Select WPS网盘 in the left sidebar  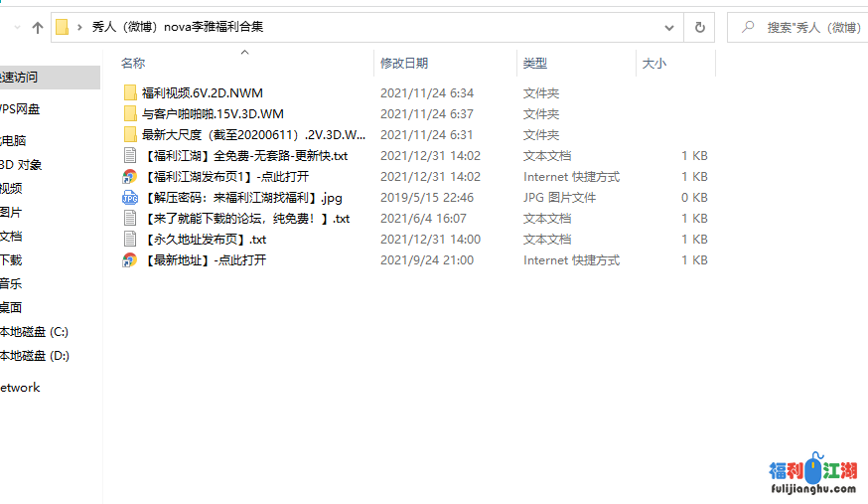click(20, 108)
